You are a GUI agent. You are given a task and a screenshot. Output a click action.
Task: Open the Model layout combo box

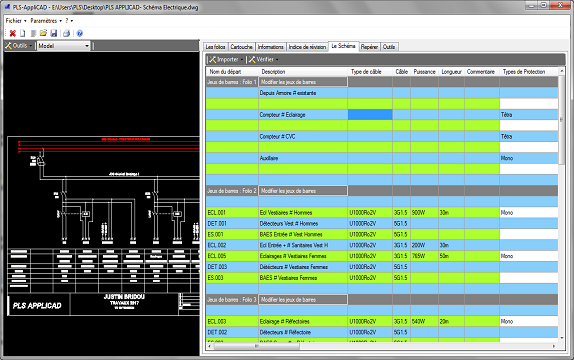[64, 46]
